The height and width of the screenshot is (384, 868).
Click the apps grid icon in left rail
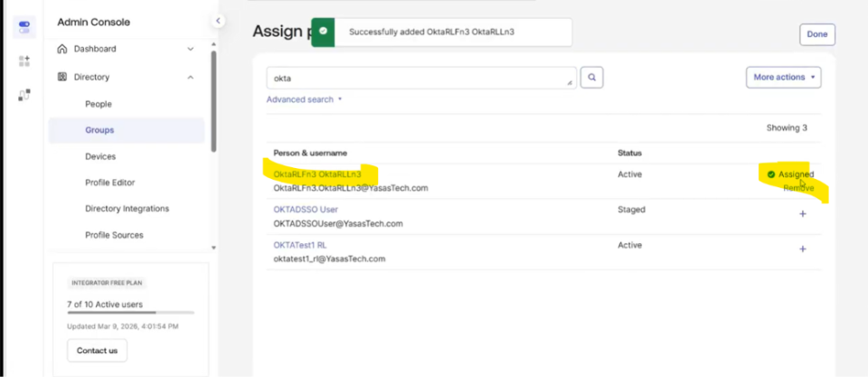click(24, 61)
